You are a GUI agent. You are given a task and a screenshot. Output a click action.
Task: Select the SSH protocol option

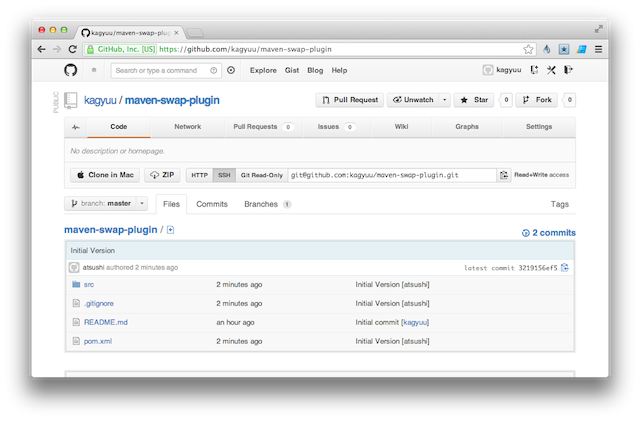pyautogui.click(x=224, y=175)
